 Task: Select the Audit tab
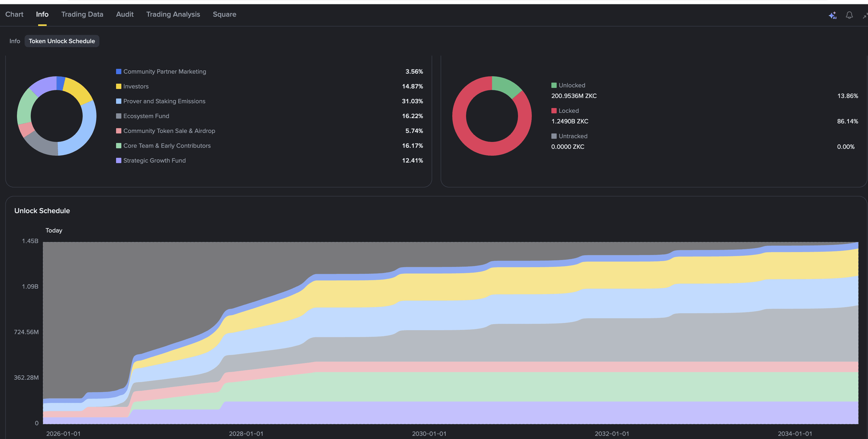tap(125, 15)
